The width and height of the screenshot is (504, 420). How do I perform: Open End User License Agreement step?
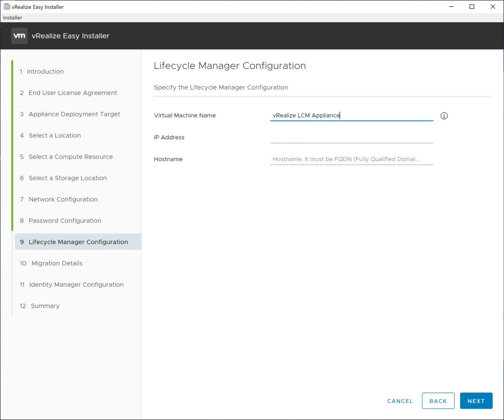click(x=73, y=93)
